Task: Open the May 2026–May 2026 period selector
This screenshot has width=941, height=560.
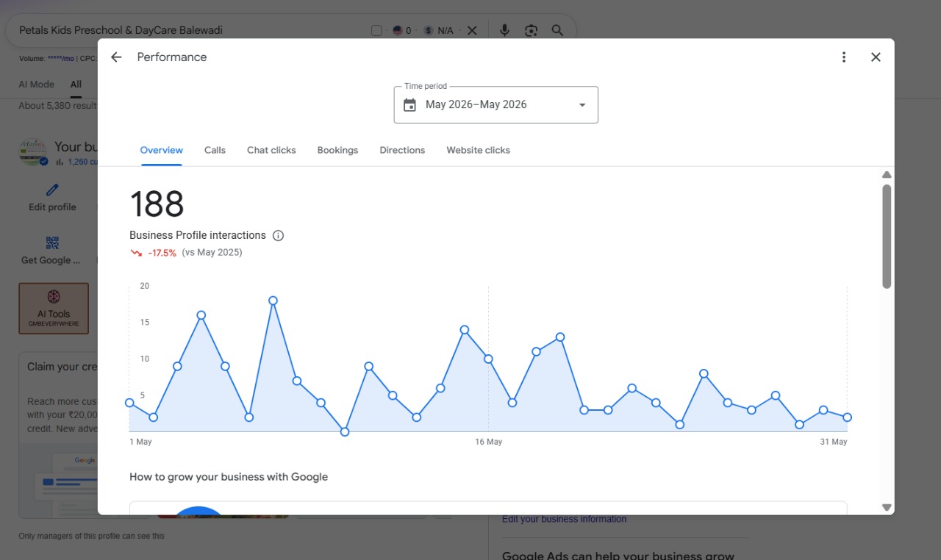Action: (x=496, y=104)
